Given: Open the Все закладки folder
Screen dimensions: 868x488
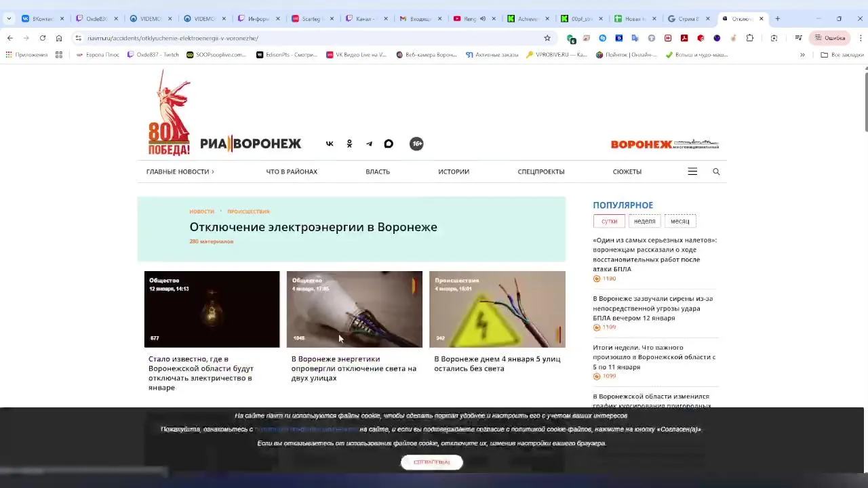Looking at the screenshot, I should point(842,55).
